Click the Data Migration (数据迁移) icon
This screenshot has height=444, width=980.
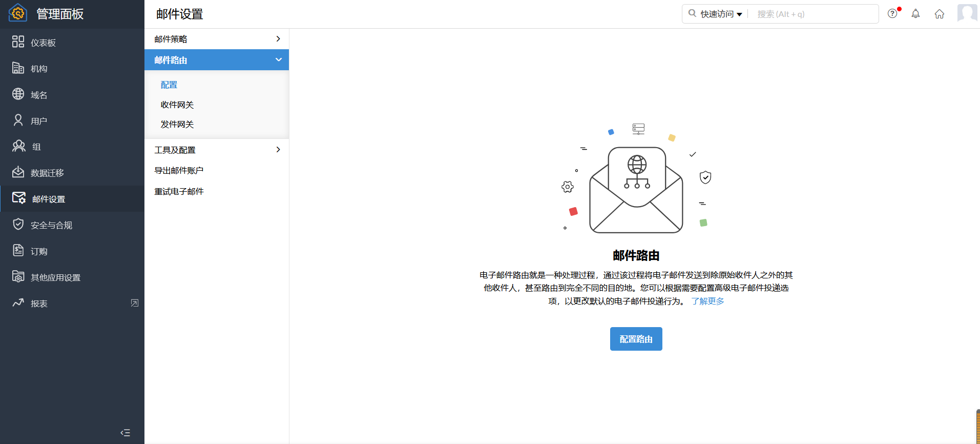(18, 172)
